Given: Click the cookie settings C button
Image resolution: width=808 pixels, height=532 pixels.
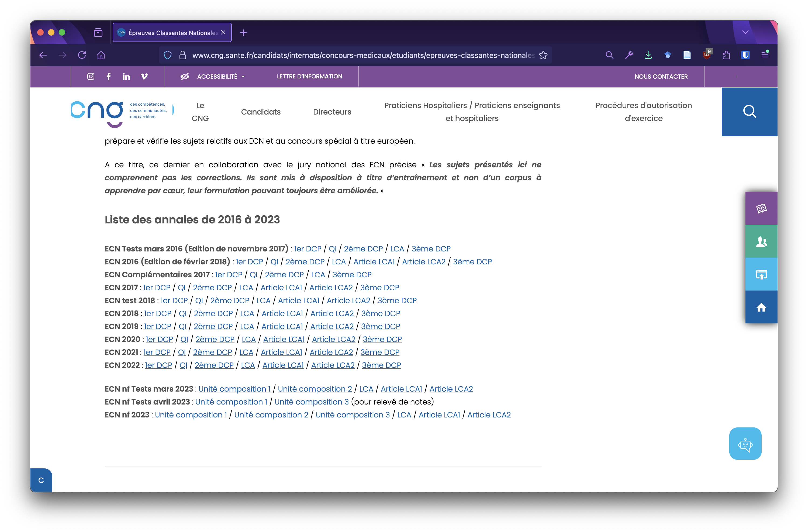Looking at the screenshot, I should coord(41,480).
